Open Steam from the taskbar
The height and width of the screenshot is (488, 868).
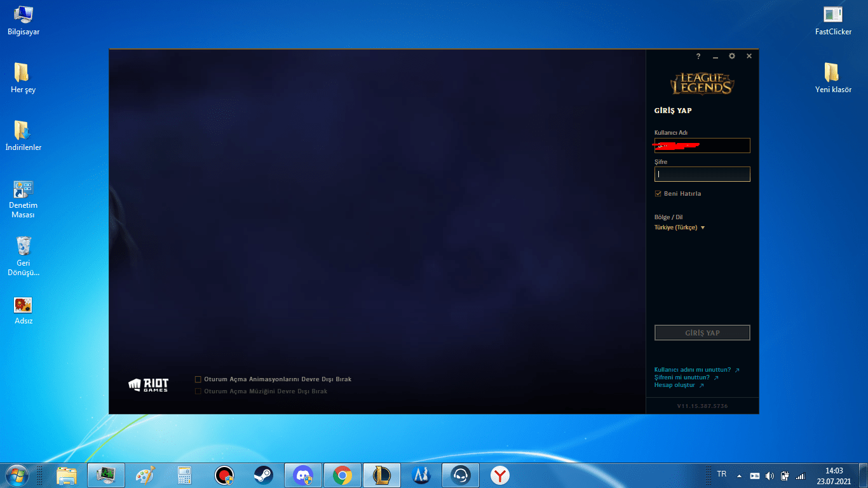[x=264, y=475]
